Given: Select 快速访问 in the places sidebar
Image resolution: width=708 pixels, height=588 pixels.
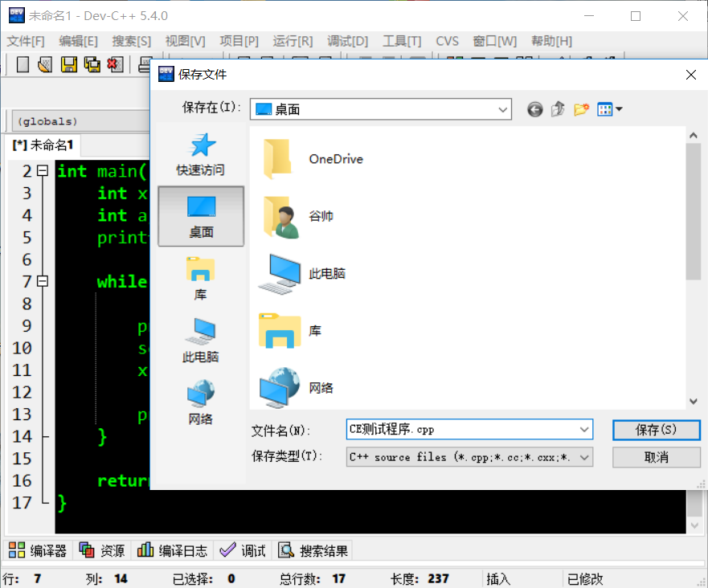Looking at the screenshot, I should pyautogui.click(x=200, y=154).
